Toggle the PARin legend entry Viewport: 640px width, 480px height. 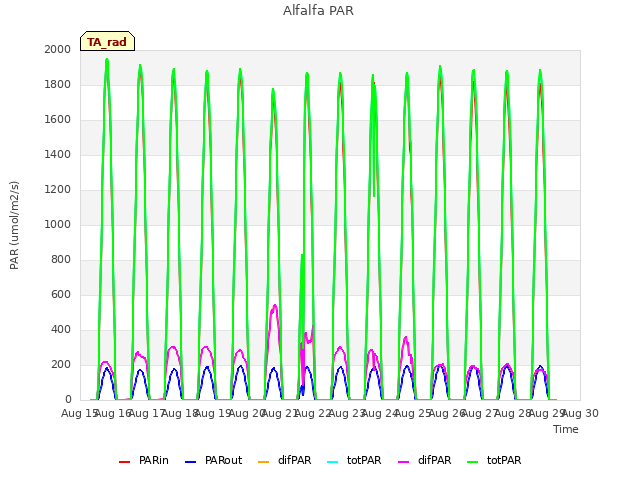(144, 460)
